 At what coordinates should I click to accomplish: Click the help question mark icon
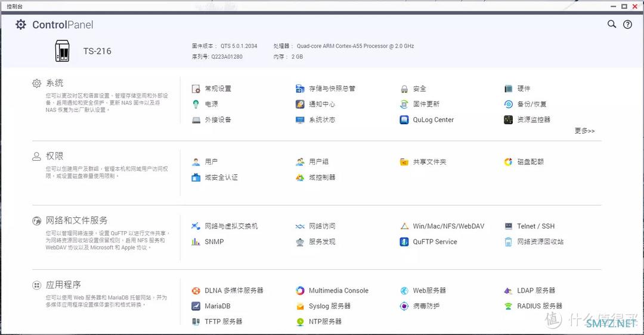[x=627, y=24]
